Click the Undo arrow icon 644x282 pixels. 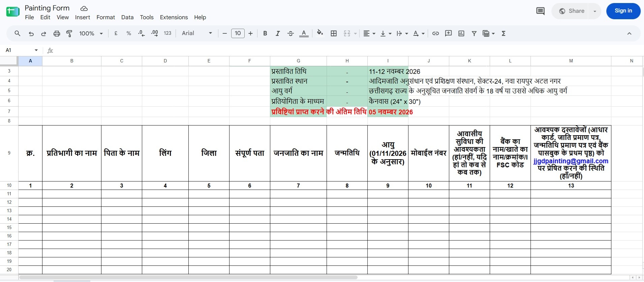point(31,33)
